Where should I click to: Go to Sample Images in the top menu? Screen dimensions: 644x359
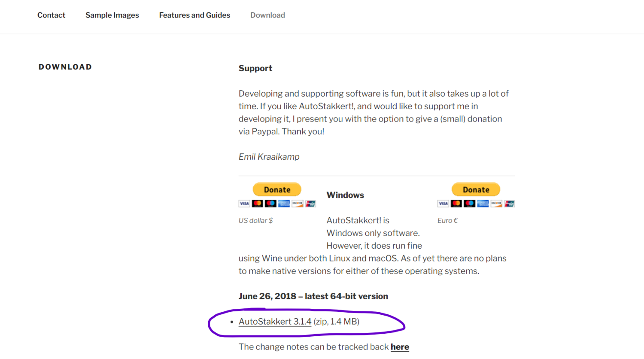click(x=112, y=15)
